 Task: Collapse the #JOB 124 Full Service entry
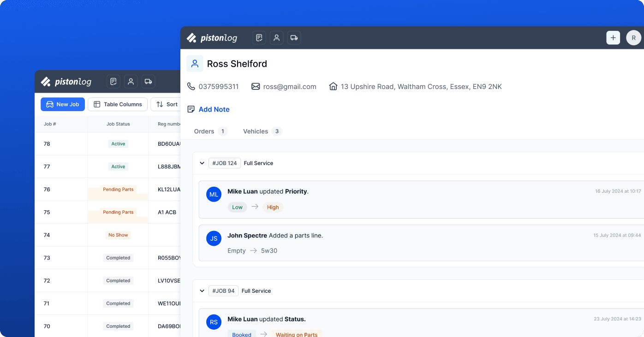coord(202,163)
